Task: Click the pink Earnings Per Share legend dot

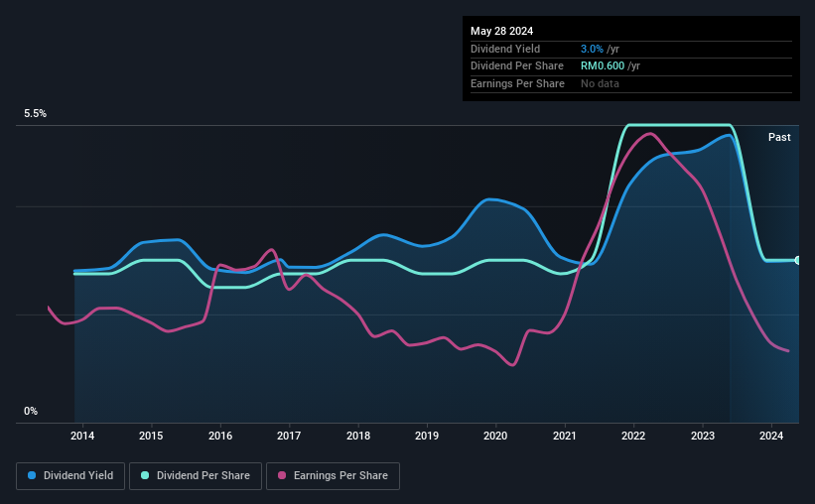Action: pos(282,475)
